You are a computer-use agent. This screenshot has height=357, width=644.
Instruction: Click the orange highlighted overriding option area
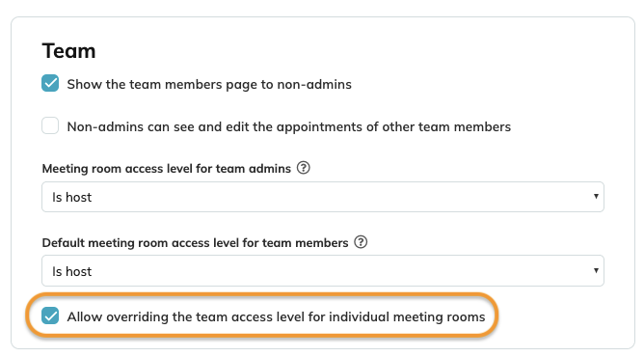262,316
